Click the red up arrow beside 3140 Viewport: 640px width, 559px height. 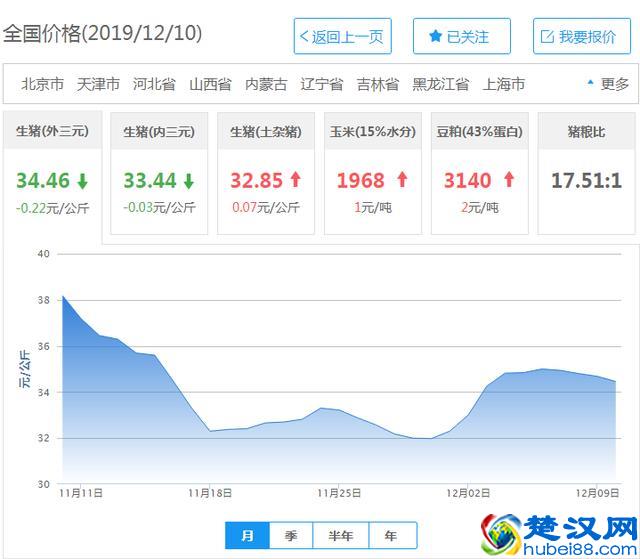click(x=509, y=180)
